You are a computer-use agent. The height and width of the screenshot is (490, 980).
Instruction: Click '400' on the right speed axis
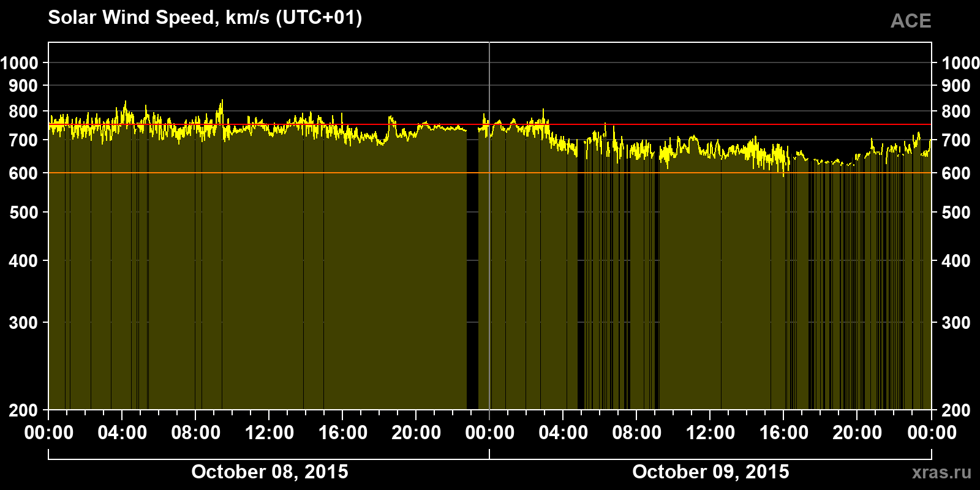pyautogui.click(x=956, y=261)
